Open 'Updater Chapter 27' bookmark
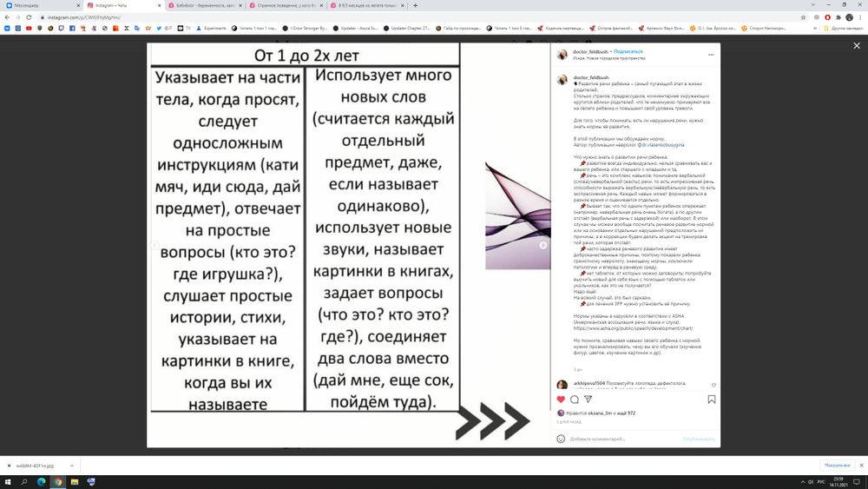 [x=405, y=28]
